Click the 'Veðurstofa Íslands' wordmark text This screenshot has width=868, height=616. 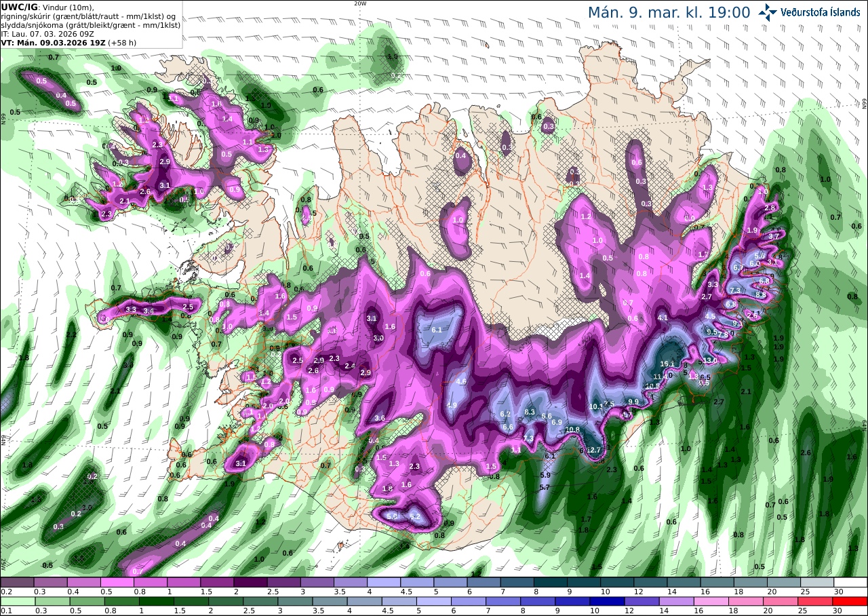pos(821,12)
